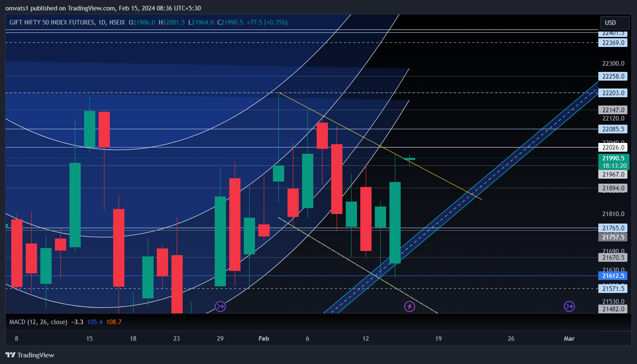
Task: Click the MACD value 108.7 in orange
Action: [114, 322]
